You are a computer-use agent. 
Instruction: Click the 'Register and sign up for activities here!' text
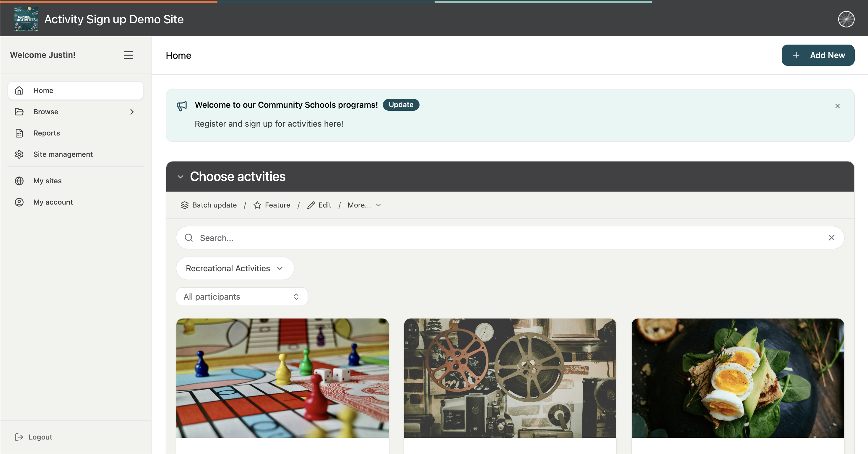point(269,124)
